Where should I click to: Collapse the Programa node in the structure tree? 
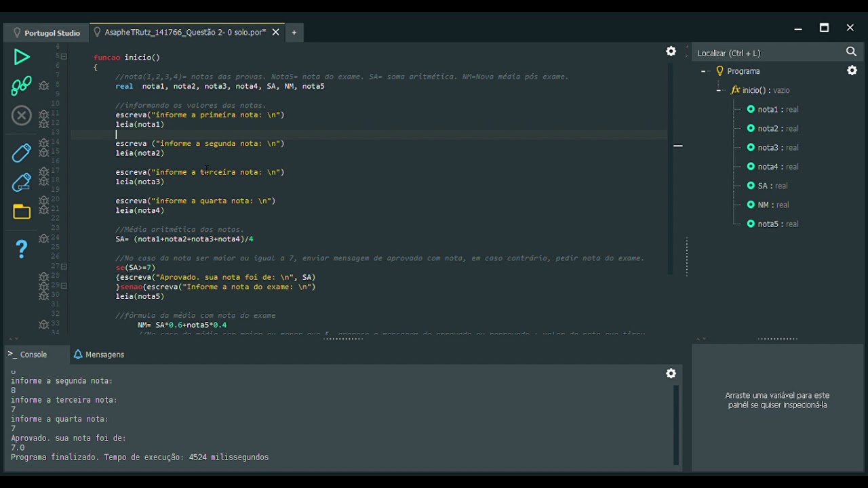coord(704,71)
